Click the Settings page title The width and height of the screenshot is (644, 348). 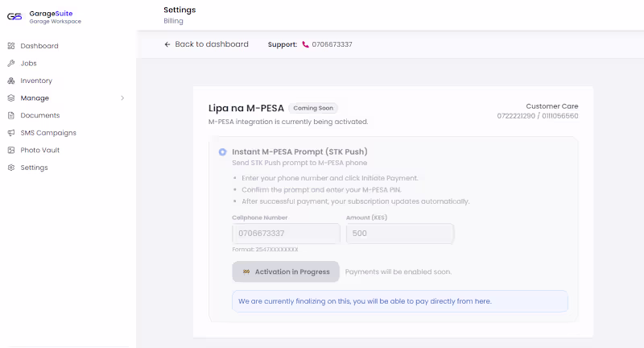(180, 10)
